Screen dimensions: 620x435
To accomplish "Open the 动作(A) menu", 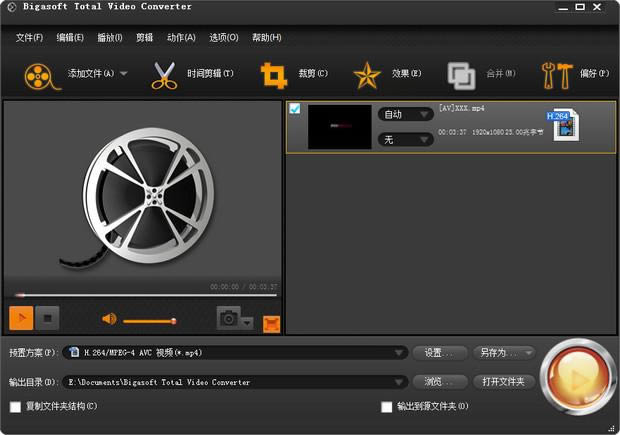I will click(x=181, y=38).
